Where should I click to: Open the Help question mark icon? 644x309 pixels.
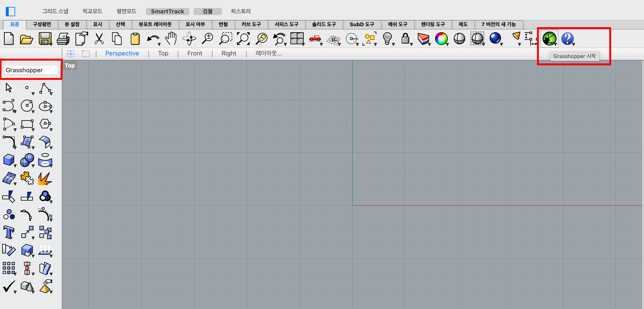point(567,38)
